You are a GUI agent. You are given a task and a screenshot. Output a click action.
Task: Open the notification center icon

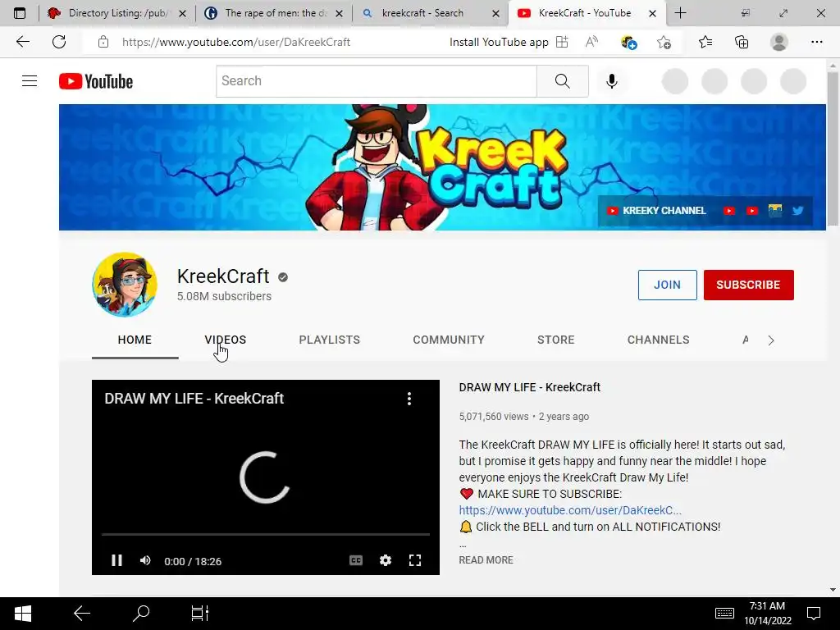[x=814, y=614]
